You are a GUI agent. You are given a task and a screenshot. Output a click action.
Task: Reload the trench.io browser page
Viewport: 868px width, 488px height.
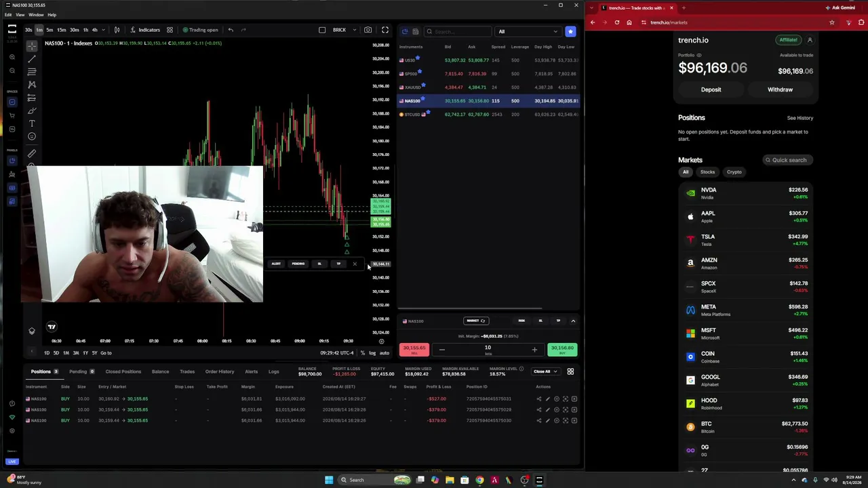click(x=616, y=22)
